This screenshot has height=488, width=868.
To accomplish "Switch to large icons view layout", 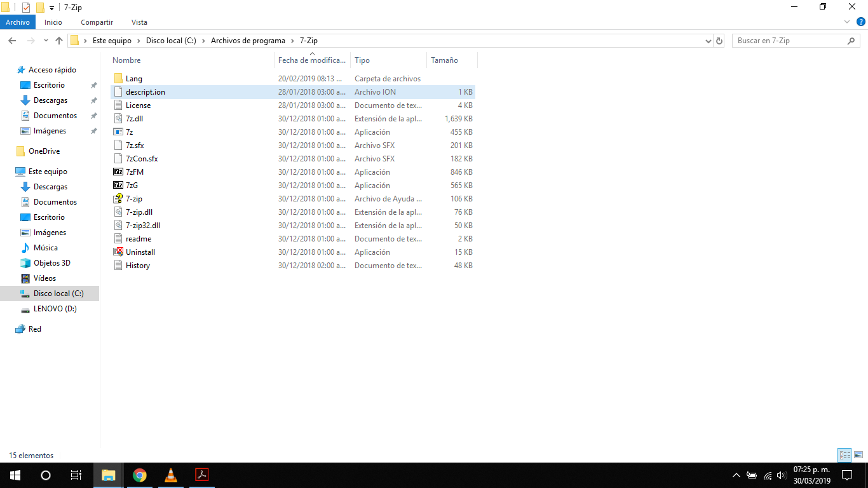I will tap(858, 455).
